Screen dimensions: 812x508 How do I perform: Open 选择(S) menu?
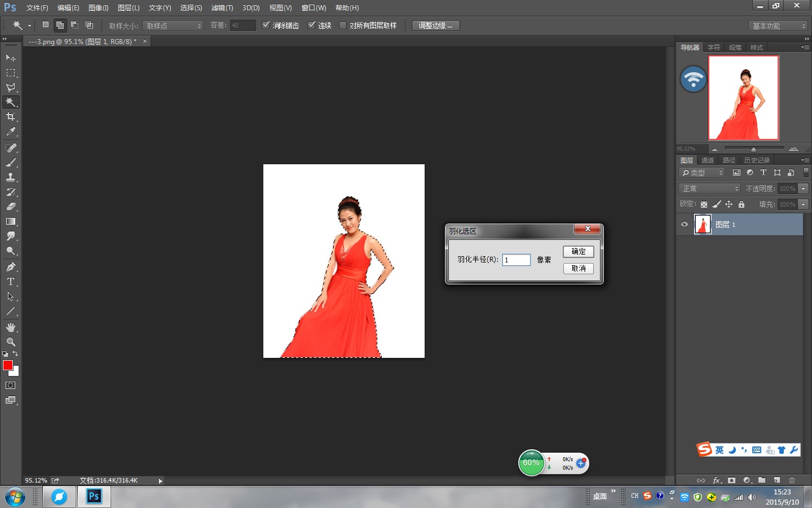[x=191, y=8]
